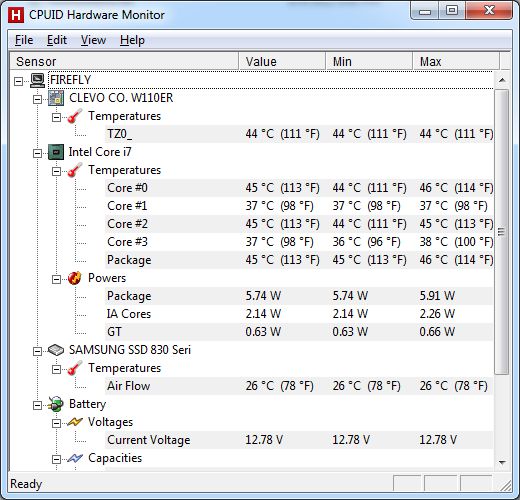This screenshot has width=520, height=500.
Task: Select the FIREFLY tree label
Action: (x=70, y=80)
